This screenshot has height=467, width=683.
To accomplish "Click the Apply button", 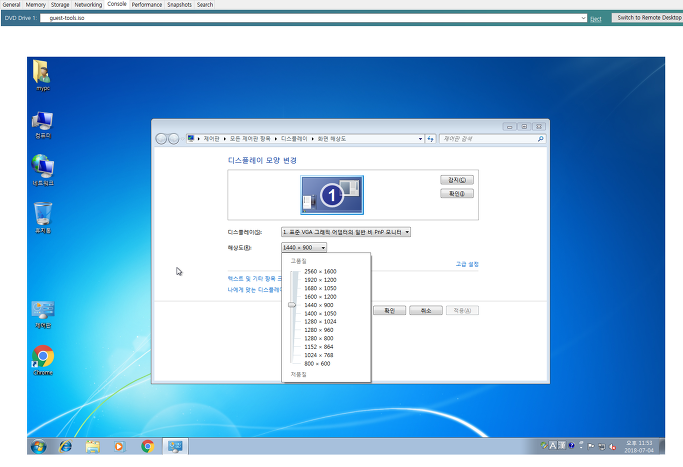I will (462, 310).
